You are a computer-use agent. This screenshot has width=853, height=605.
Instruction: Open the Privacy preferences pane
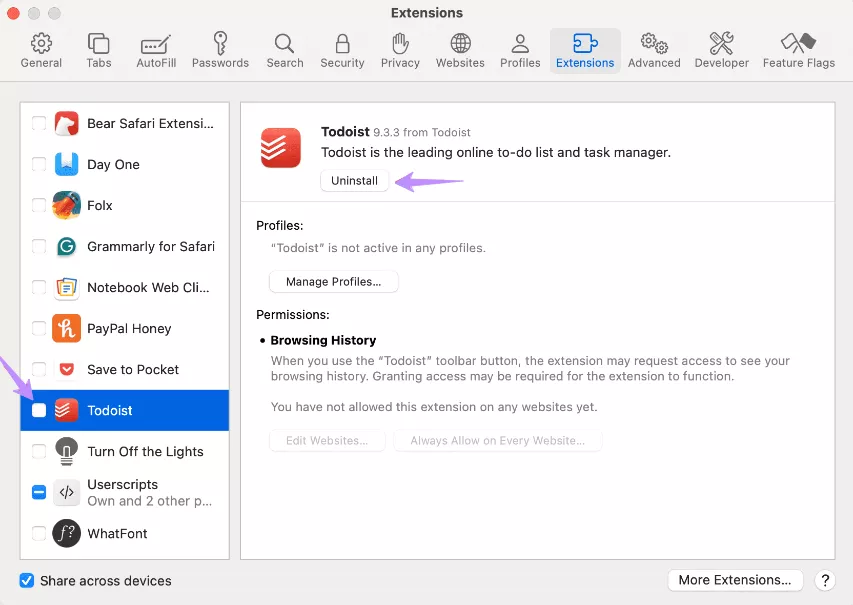400,51
